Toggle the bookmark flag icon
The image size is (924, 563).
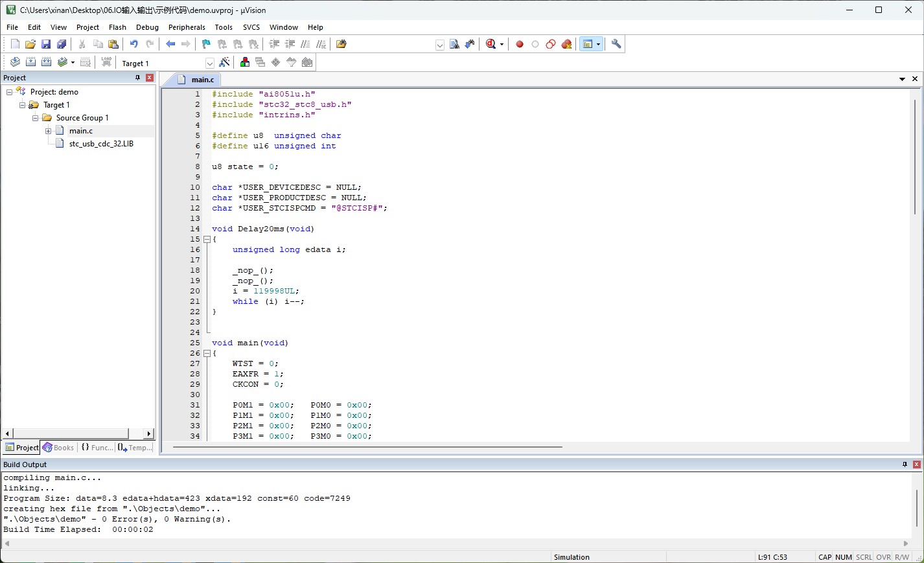coord(206,44)
